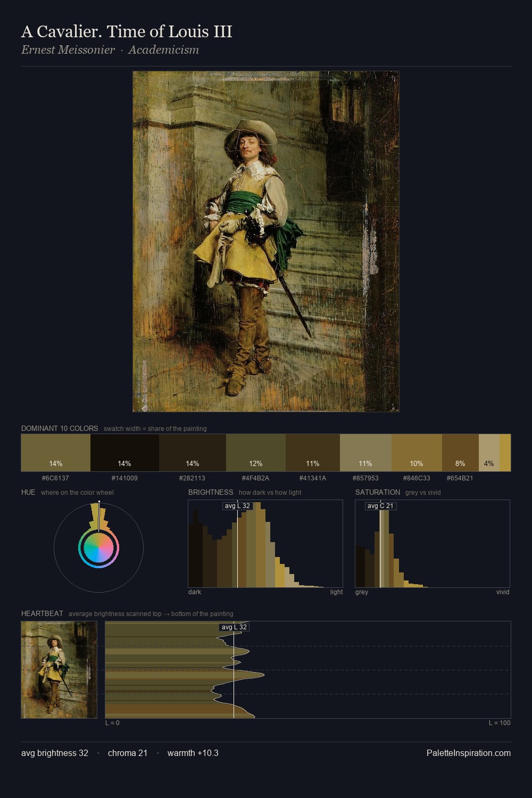Click the 'vivid' axis label under Saturation
Viewport: 532px width, 798px height.
(503, 592)
